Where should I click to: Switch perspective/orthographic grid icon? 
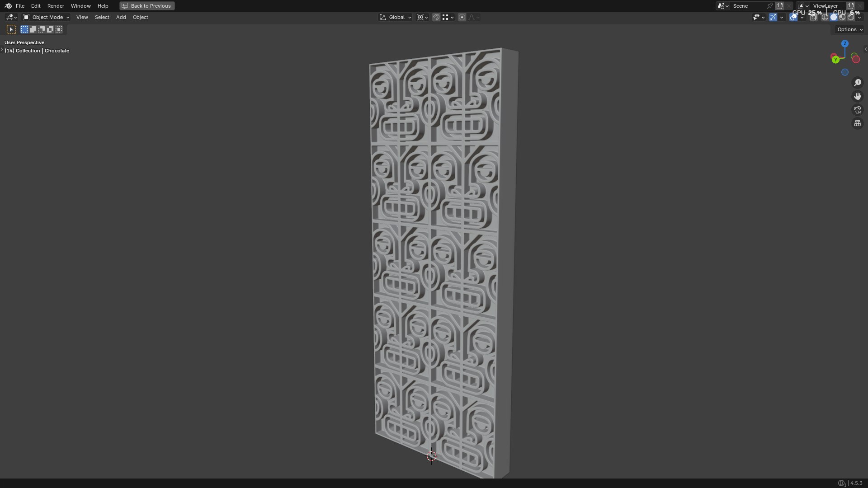click(x=857, y=123)
